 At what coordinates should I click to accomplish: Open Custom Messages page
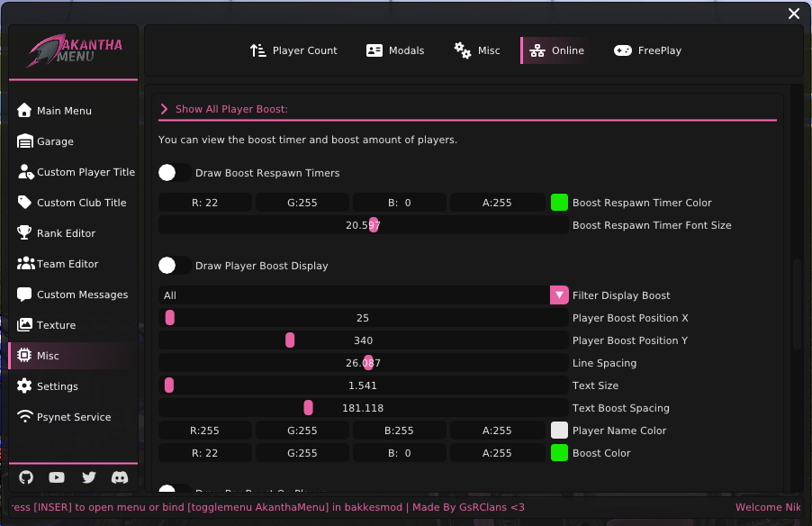tap(82, 295)
